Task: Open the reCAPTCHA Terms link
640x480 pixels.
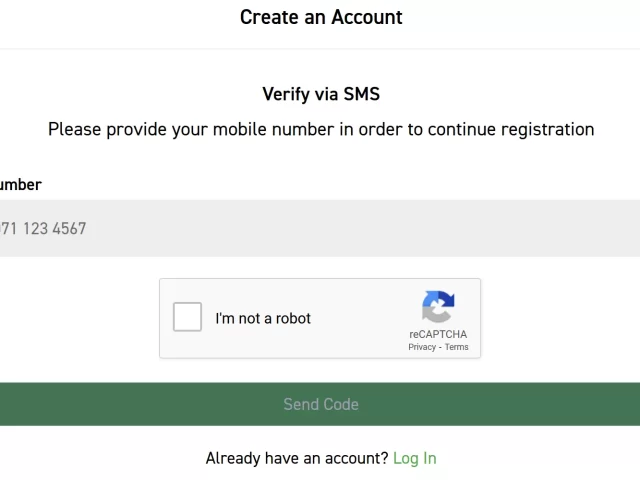Action: tap(456, 347)
